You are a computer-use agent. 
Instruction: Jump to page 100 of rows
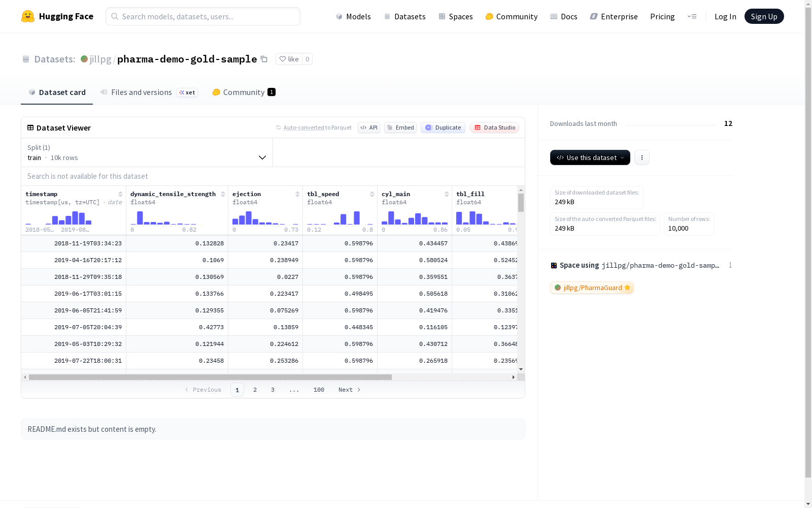point(319,390)
